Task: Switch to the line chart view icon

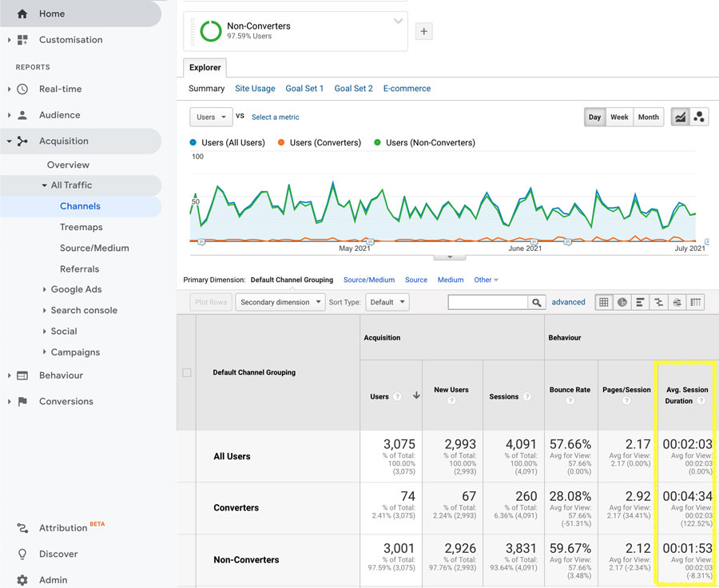Action: pyautogui.click(x=680, y=117)
